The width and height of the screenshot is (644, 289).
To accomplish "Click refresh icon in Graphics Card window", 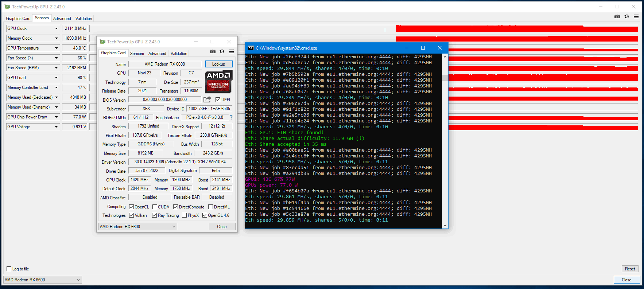I will pos(222,51).
